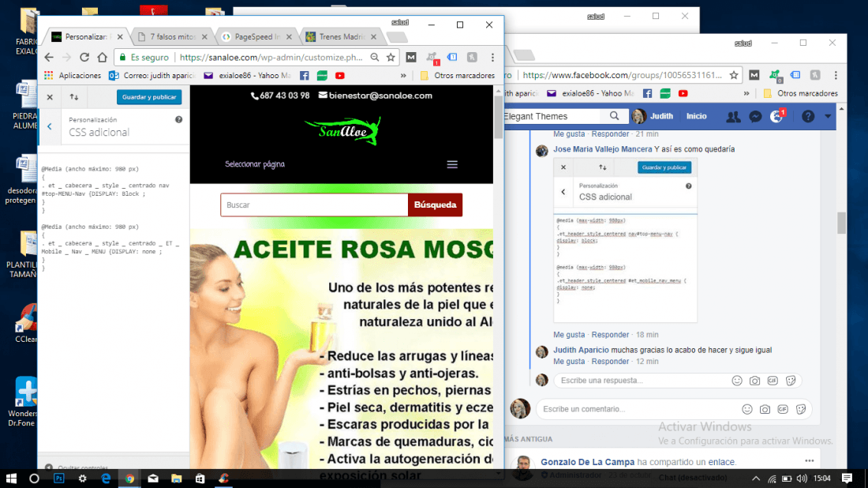Image resolution: width=868 pixels, height=488 pixels.
Task: Open post options on Gonzalo De La Campa post
Action: coord(810,461)
